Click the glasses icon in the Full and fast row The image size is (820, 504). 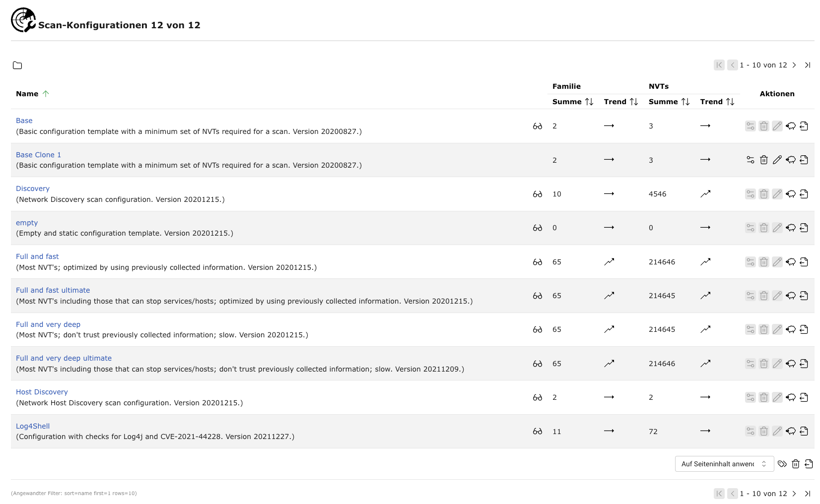(x=537, y=262)
